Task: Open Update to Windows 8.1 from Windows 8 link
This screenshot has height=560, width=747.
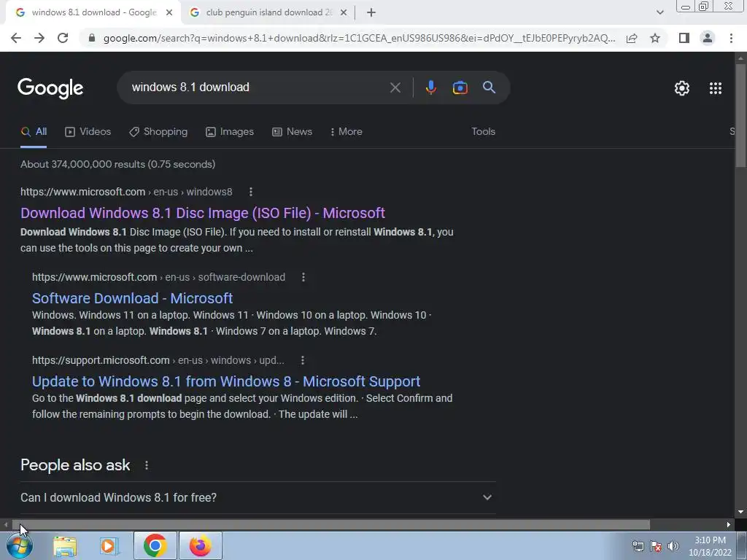Action: pos(226,381)
